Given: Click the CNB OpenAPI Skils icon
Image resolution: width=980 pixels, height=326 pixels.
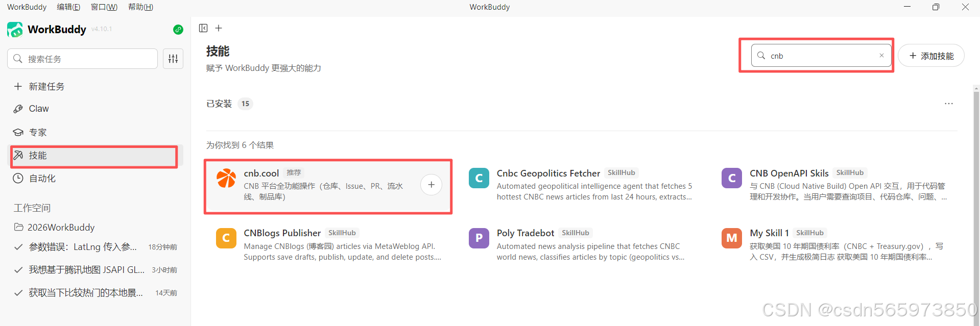Looking at the screenshot, I should pyautogui.click(x=732, y=178).
